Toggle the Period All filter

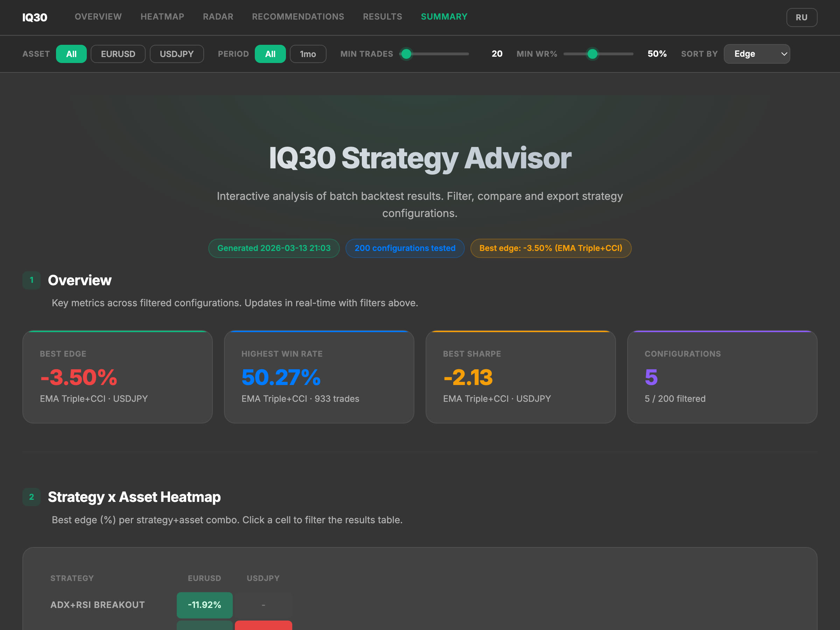pos(270,54)
